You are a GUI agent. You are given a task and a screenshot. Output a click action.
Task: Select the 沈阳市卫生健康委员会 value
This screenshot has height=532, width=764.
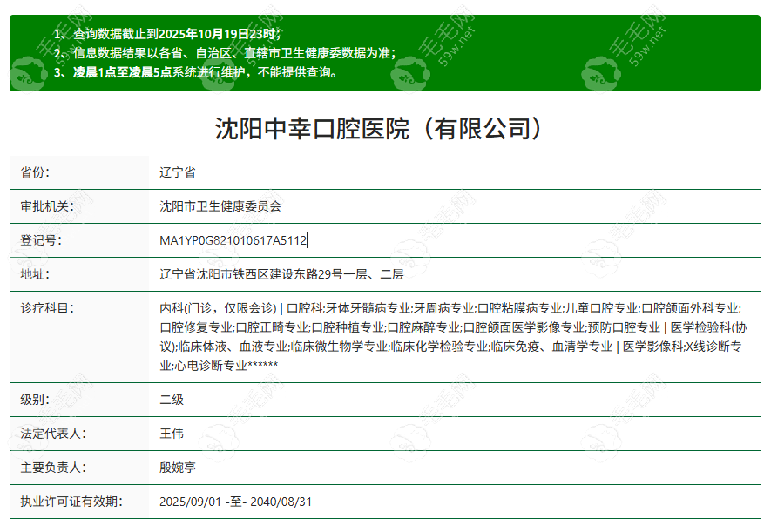click(220, 206)
